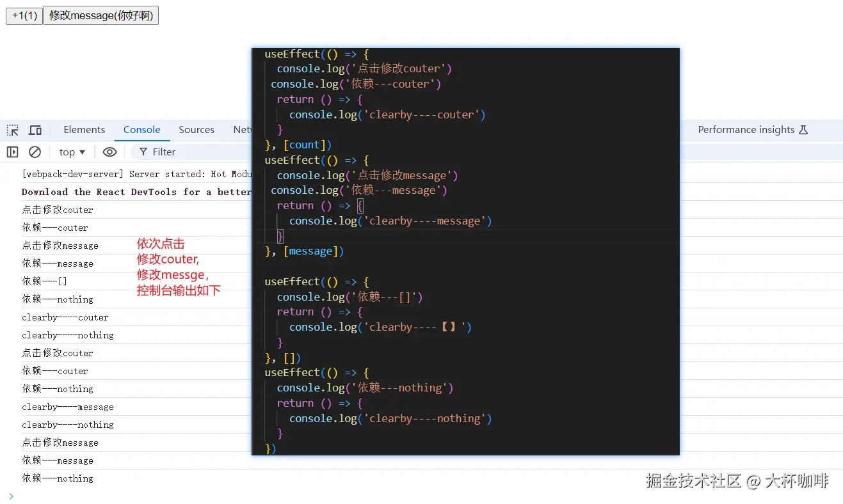The image size is (843, 504).
Task: Open the top context dropdown
Action: click(x=72, y=152)
